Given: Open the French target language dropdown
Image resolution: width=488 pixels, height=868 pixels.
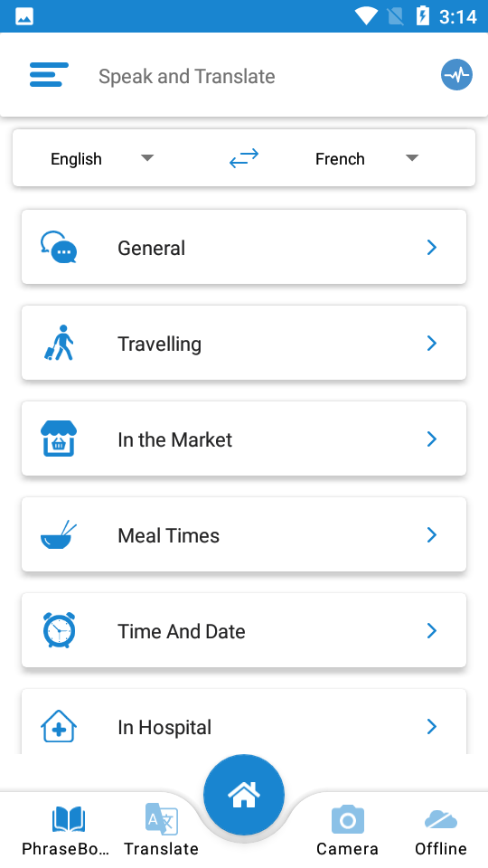Looking at the screenshot, I should (x=367, y=159).
